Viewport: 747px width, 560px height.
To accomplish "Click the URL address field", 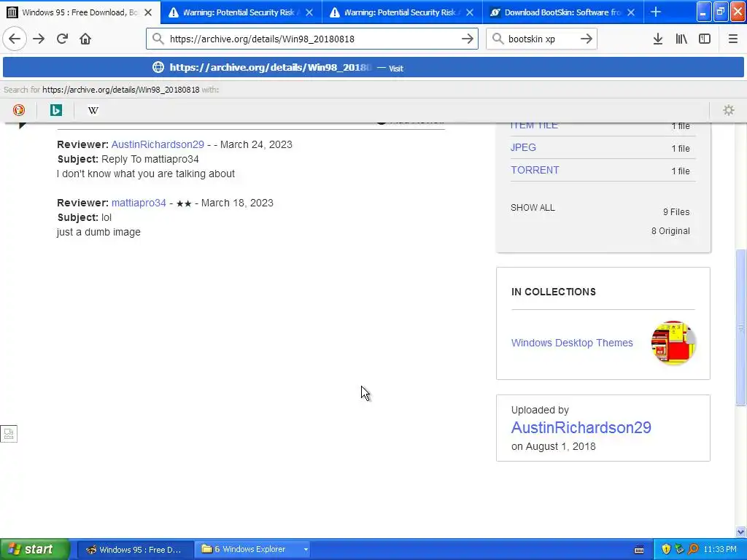I will pyautogui.click(x=312, y=39).
